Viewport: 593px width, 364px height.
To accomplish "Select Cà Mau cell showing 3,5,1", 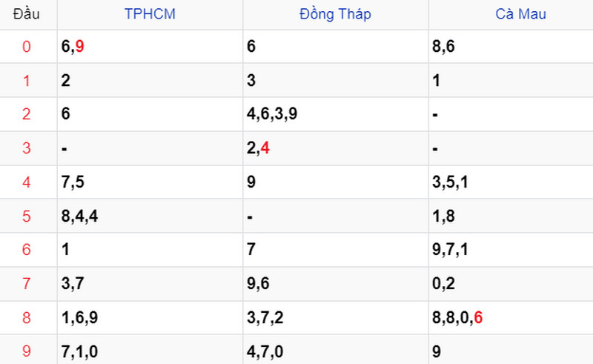I will pyautogui.click(x=511, y=182).
